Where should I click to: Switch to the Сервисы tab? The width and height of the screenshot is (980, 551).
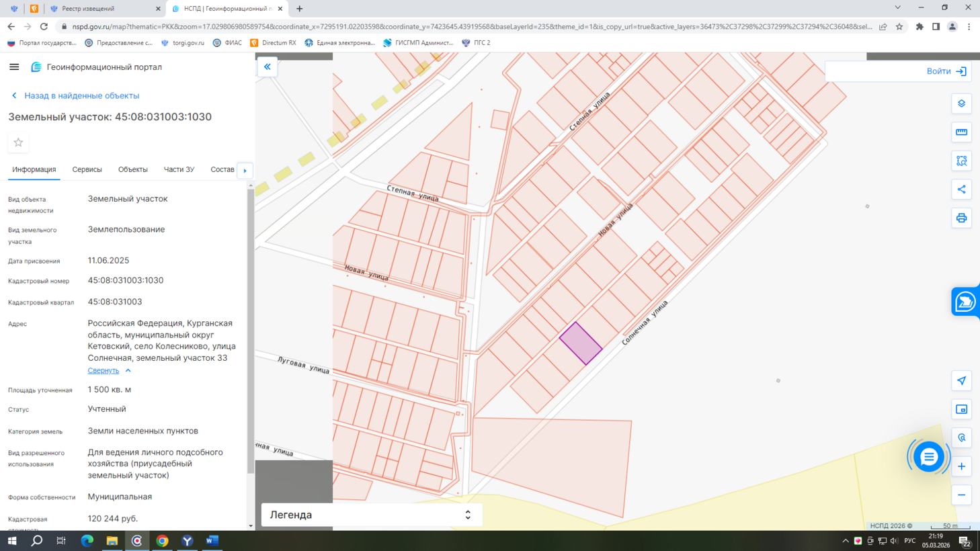(x=87, y=169)
